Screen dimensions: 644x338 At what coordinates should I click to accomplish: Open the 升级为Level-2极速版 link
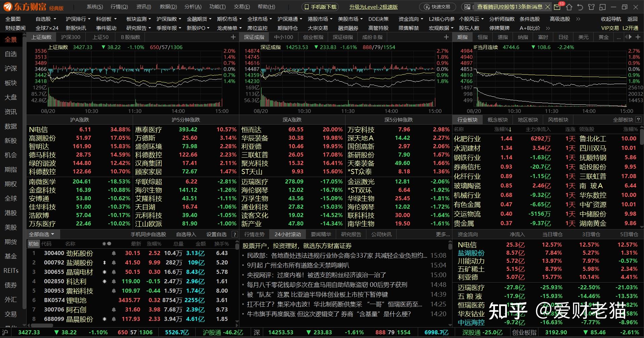373,7
